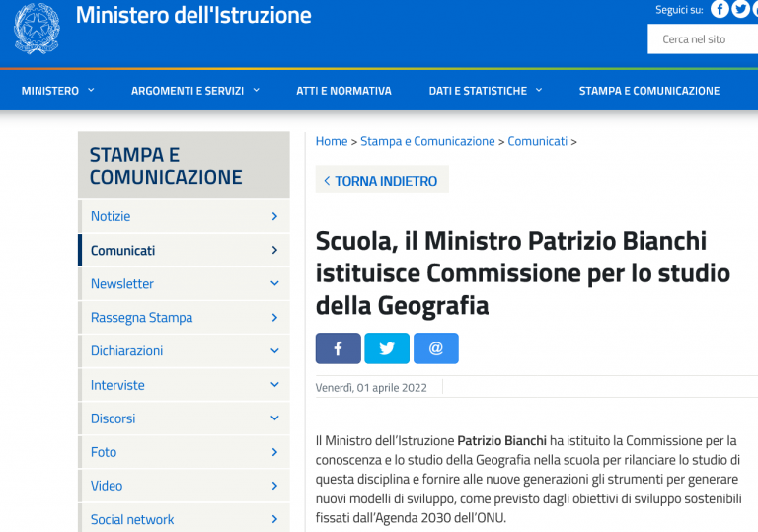The height and width of the screenshot is (532, 758).
Task: Expand the Interviste chevron
Action: pos(274,385)
